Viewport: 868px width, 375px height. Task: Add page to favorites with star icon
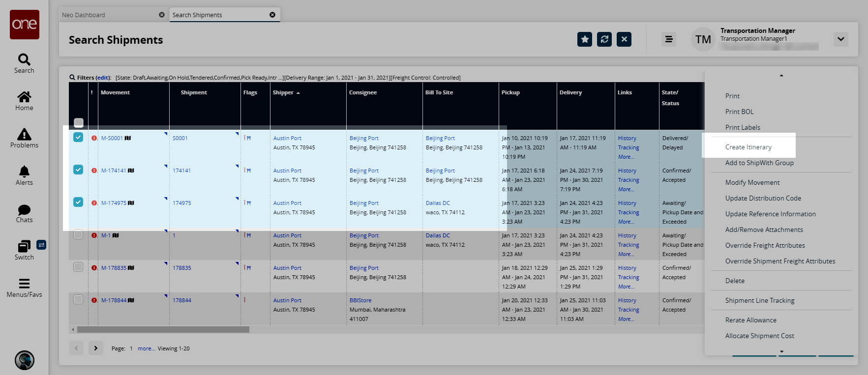point(585,39)
